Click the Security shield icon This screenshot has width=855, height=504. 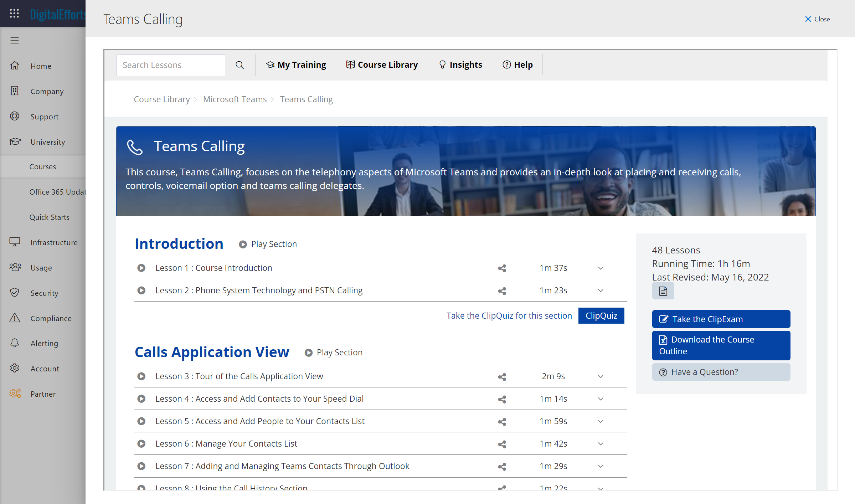pos(15,293)
